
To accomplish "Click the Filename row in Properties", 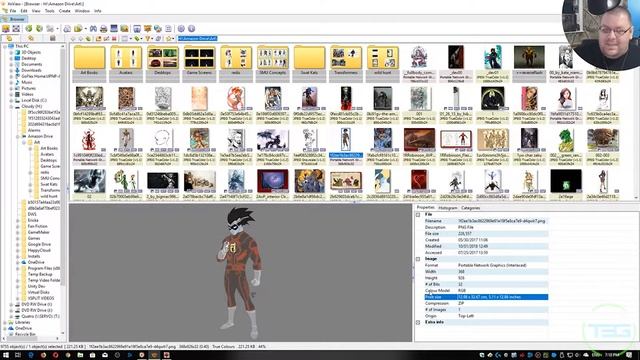I will point(486,221).
